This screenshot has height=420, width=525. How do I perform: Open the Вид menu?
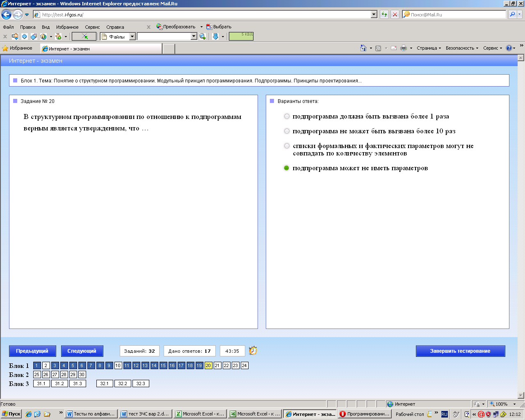tap(46, 27)
